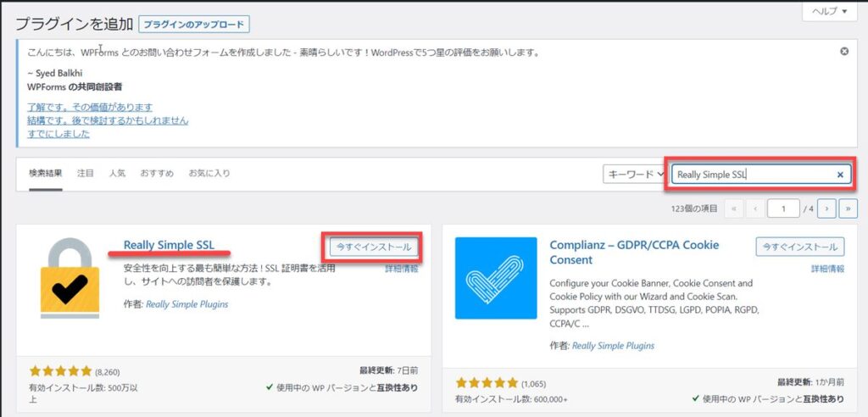Install Complianz with 今すぐインストール
The width and height of the screenshot is (868, 417).
pyautogui.click(x=800, y=247)
